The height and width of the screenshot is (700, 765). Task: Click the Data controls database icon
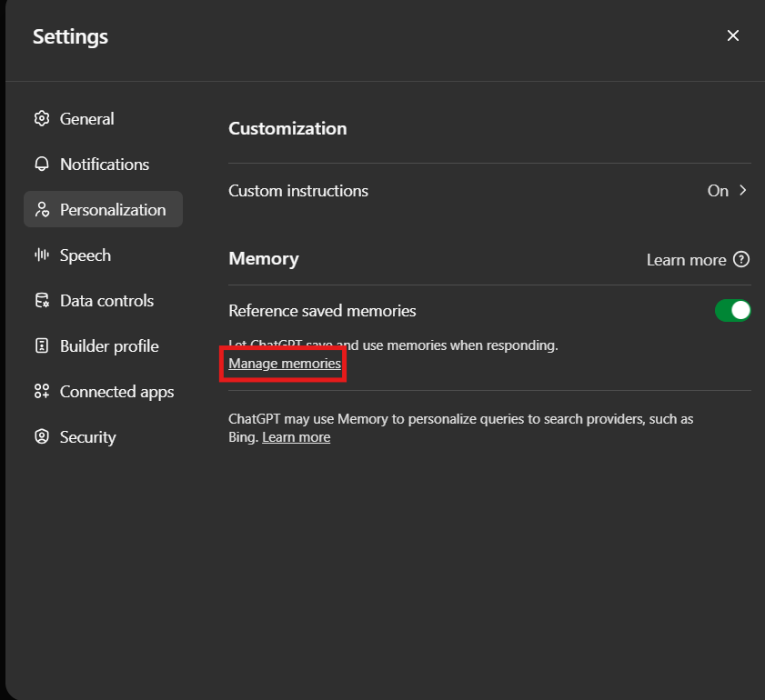pos(41,301)
